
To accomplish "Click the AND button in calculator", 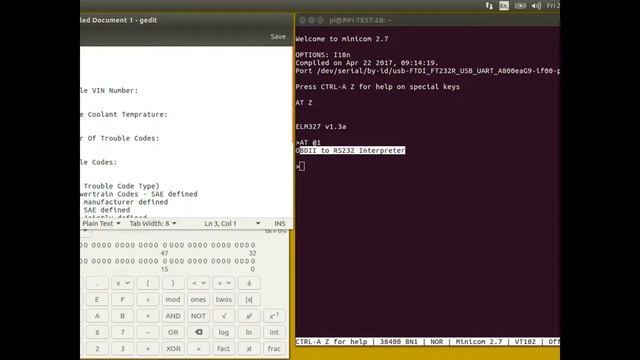I will click(173, 316).
